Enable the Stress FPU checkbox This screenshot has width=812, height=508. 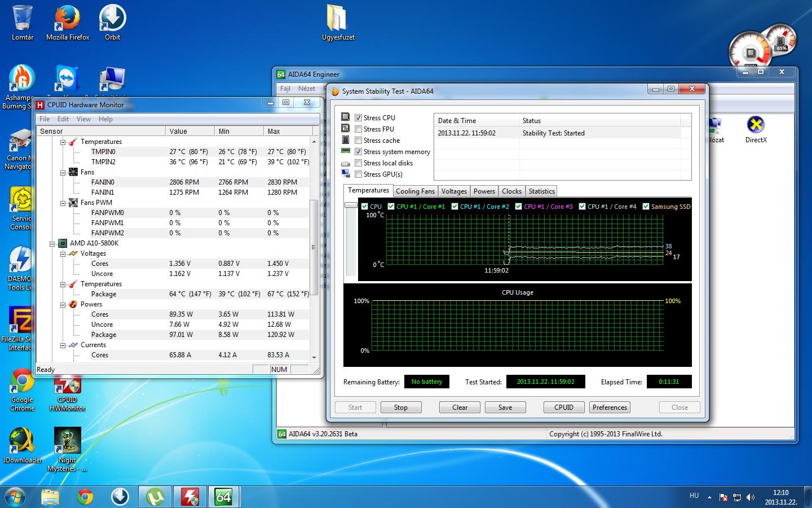pos(358,129)
